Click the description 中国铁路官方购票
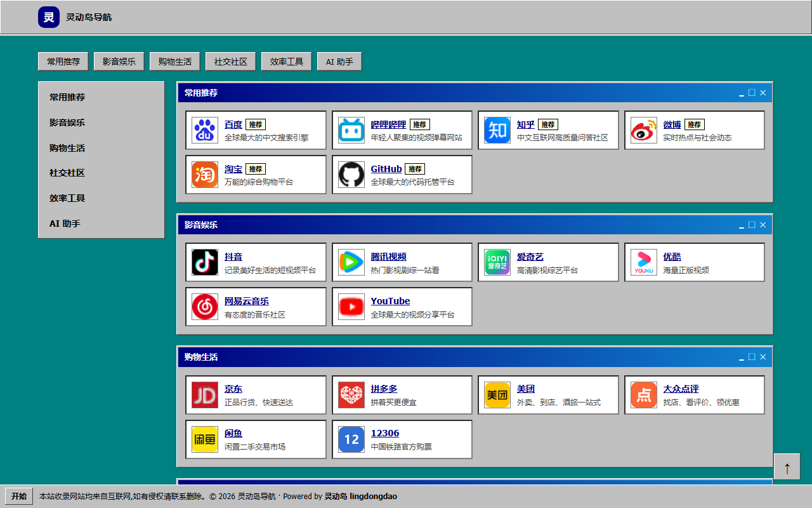 [402, 446]
